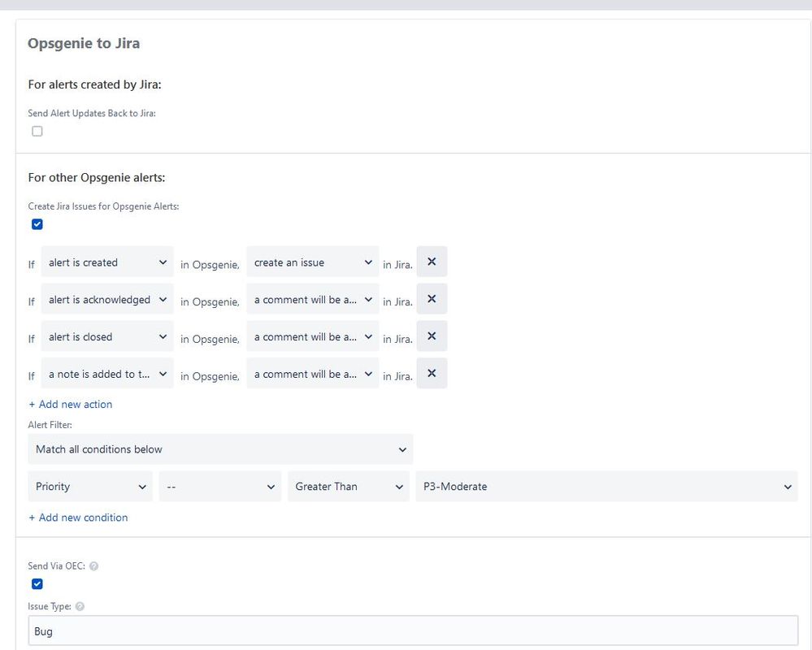The width and height of the screenshot is (812, 650).
Task: Click the 'Opsgenie to Jira' heading
Action: [x=84, y=43]
